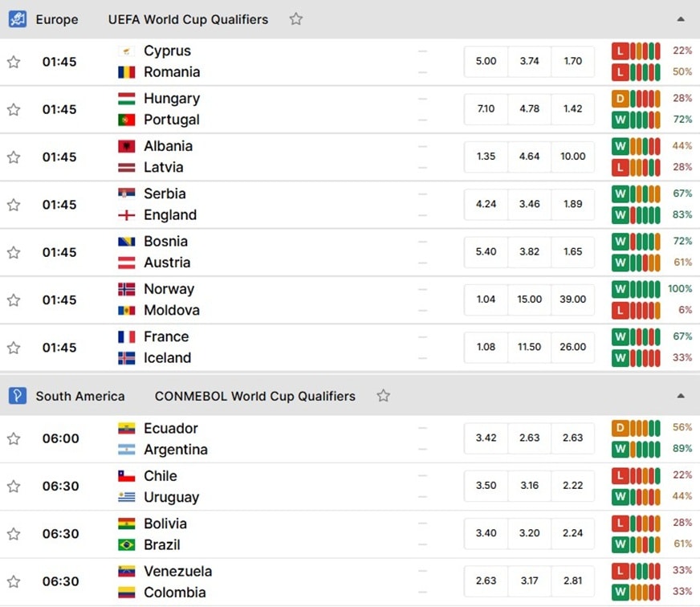
Task: Select the 1.35 home odds for Albania
Action: (x=486, y=157)
